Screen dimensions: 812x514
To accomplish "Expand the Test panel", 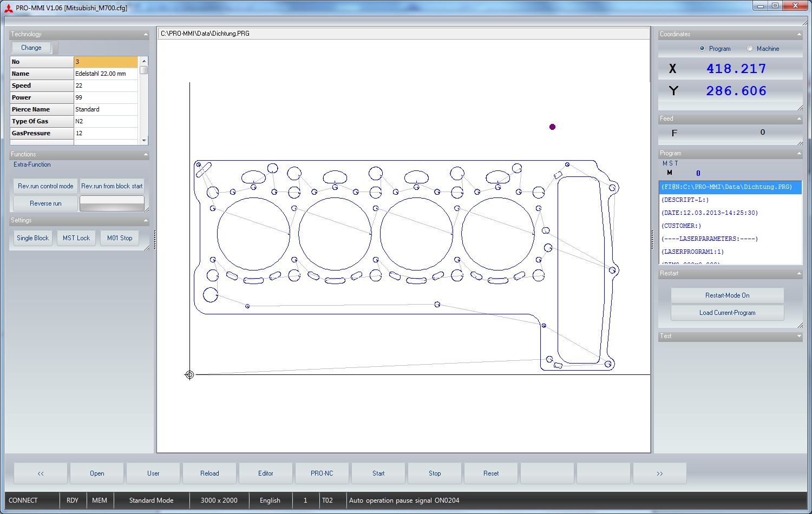I will click(x=800, y=337).
